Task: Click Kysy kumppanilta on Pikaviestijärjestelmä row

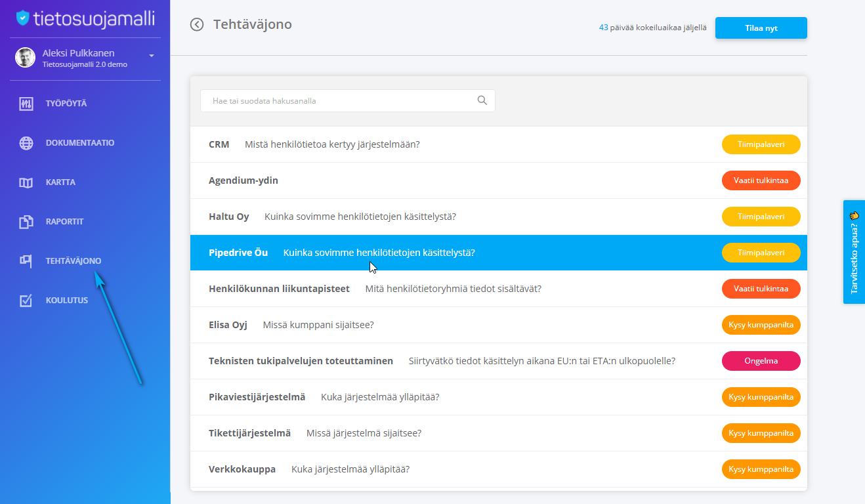Action: pos(761,397)
